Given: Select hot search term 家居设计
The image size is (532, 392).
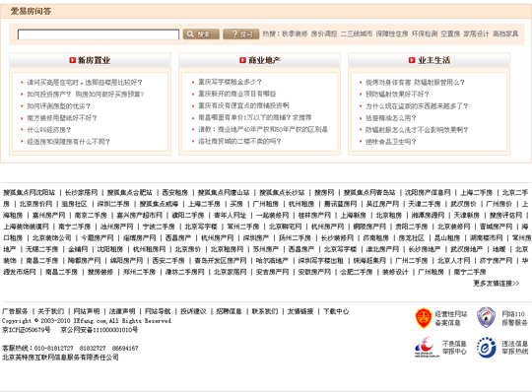Looking at the screenshot, I should 476,33.
